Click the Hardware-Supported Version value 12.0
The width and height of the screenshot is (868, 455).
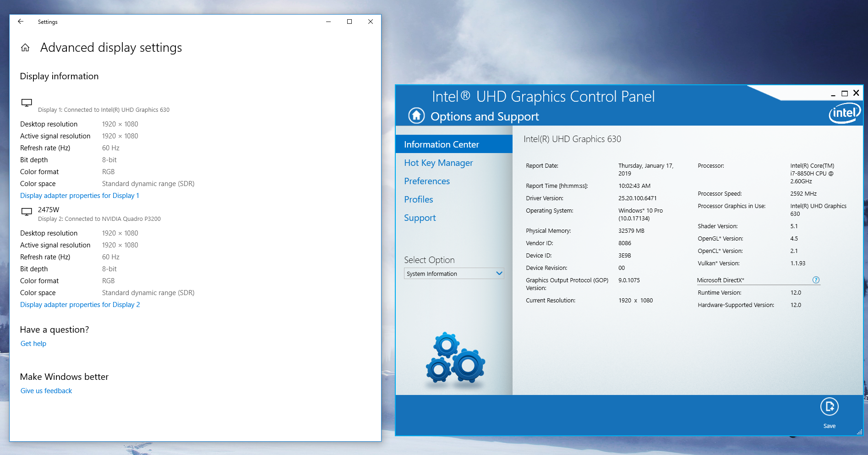click(796, 305)
